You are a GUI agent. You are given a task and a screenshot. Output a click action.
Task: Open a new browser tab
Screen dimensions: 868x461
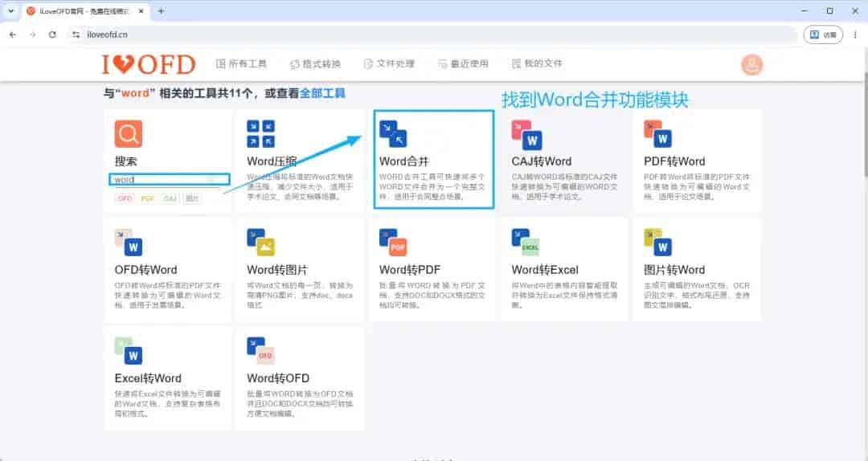coord(161,11)
